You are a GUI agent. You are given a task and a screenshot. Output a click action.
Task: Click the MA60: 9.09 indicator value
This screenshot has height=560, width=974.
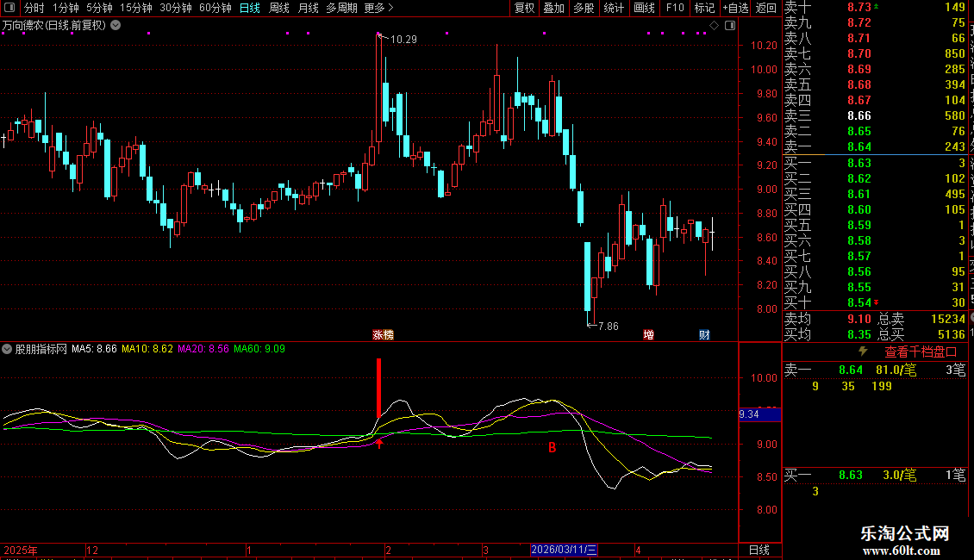259,349
